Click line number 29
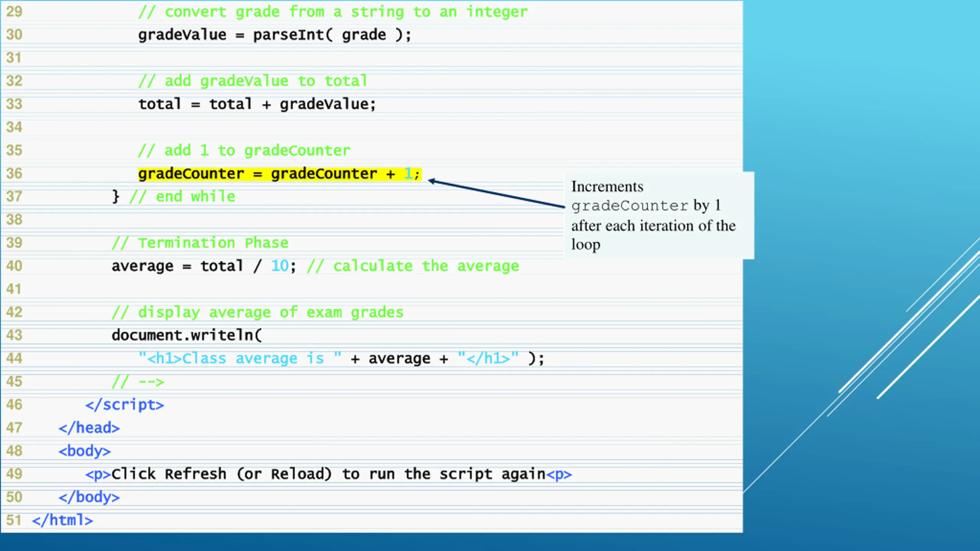The width and height of the screenshot is (980, 551). (14, 12)
